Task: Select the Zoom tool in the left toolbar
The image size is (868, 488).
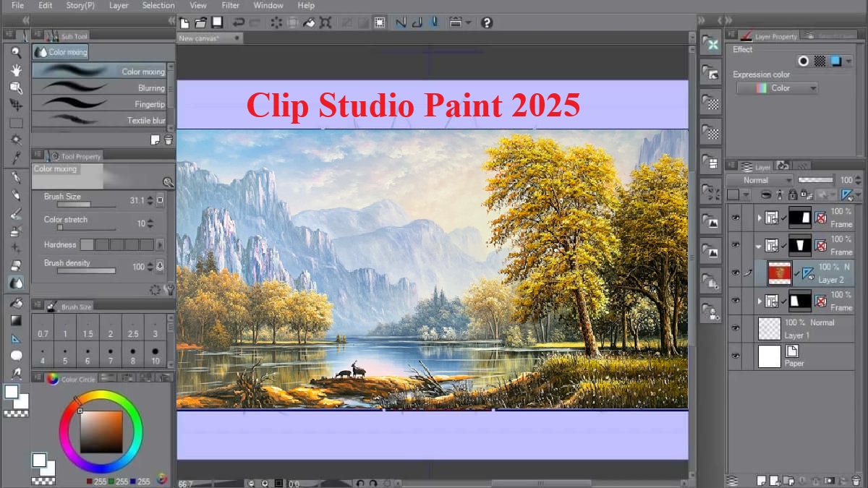Action: tap(16, 52)
